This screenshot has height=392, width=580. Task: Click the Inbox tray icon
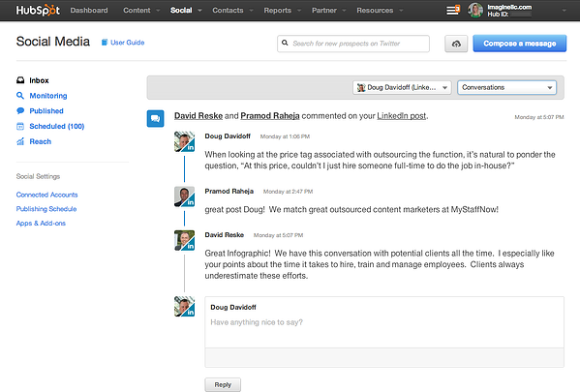[x=20, y=80]
